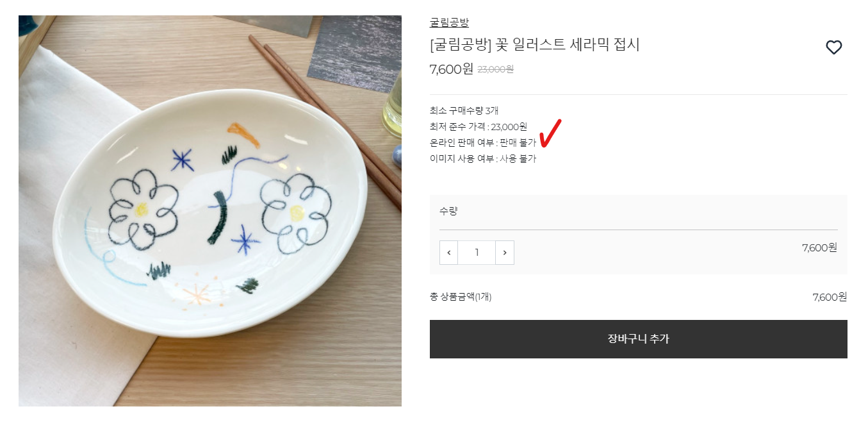The image size is (868, 427).
Task: Focus the quantity number input field
Action: [x=477, y=253]
